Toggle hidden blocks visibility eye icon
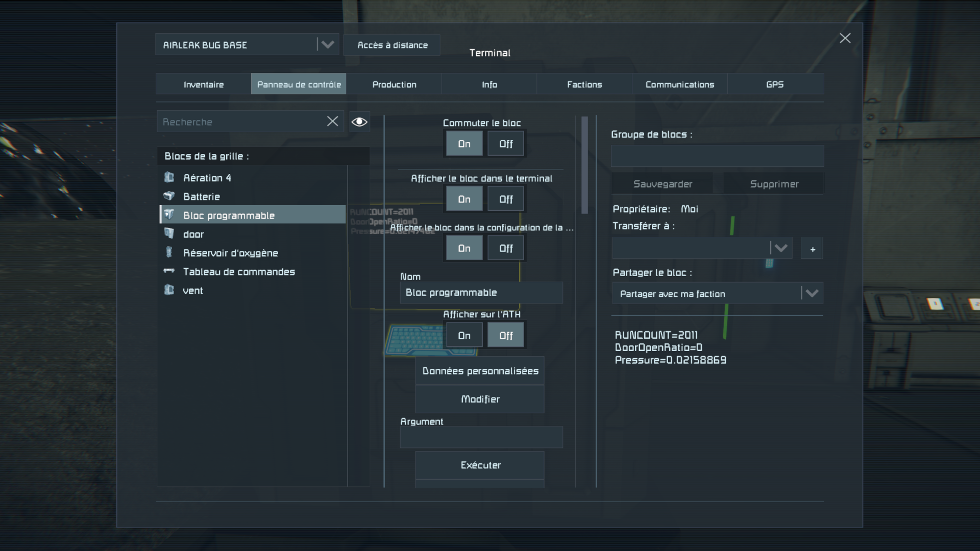Viewport: 980px width, 551px height. coord(359,122)
